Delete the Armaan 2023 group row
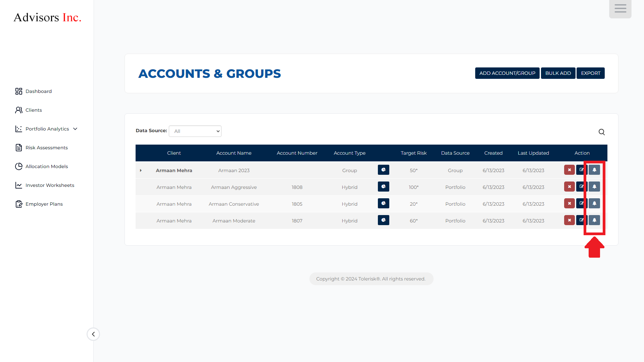Viewport: 644px width, 362px height. [x=569, y=170]
